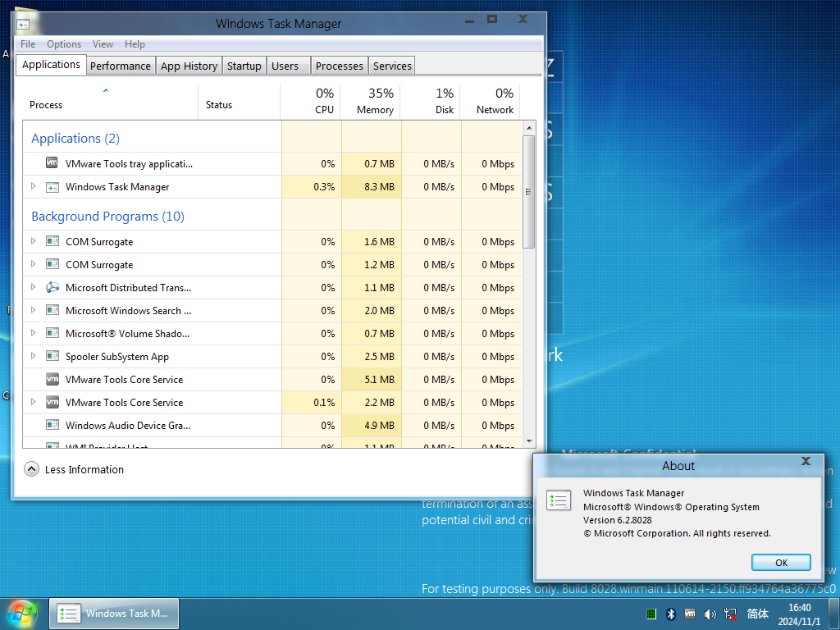Click the Bluetooth tray icon
The height and width of the screenshot is (630, 840).
[671, 614]
